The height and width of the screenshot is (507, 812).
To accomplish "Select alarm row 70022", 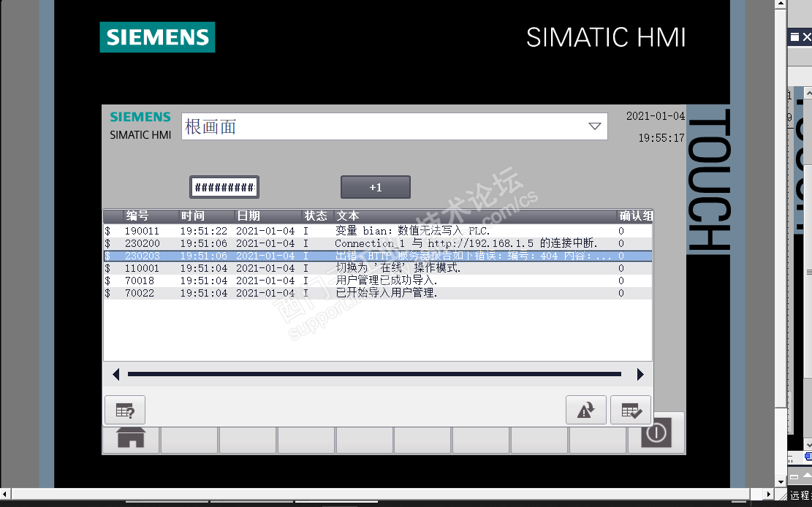I will (378, 293).
